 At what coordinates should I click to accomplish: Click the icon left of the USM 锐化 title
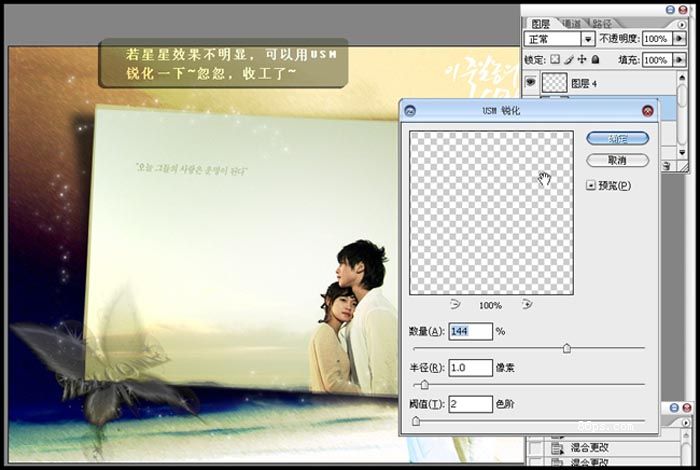[x=410, y=111]
